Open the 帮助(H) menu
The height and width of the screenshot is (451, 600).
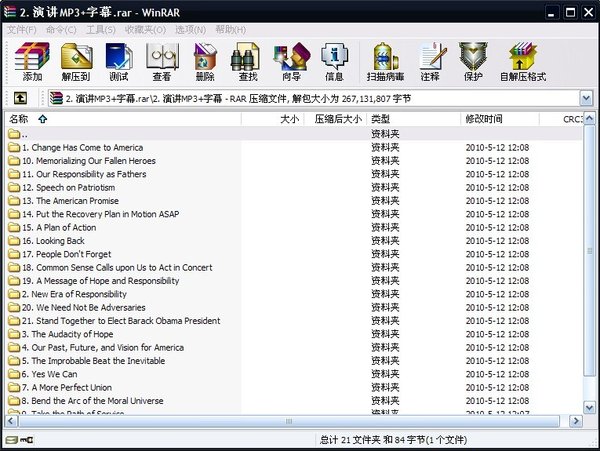[230, 30]
